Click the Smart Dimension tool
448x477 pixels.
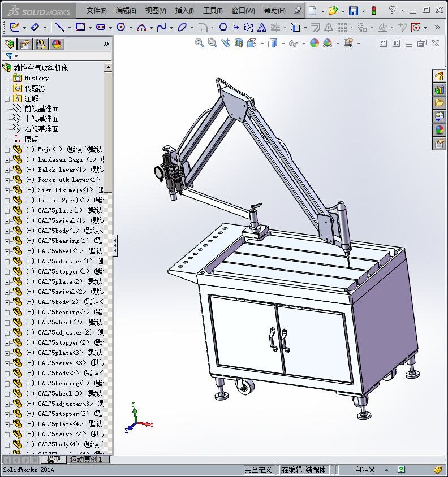pyautogui.click(x=35, y=27)
